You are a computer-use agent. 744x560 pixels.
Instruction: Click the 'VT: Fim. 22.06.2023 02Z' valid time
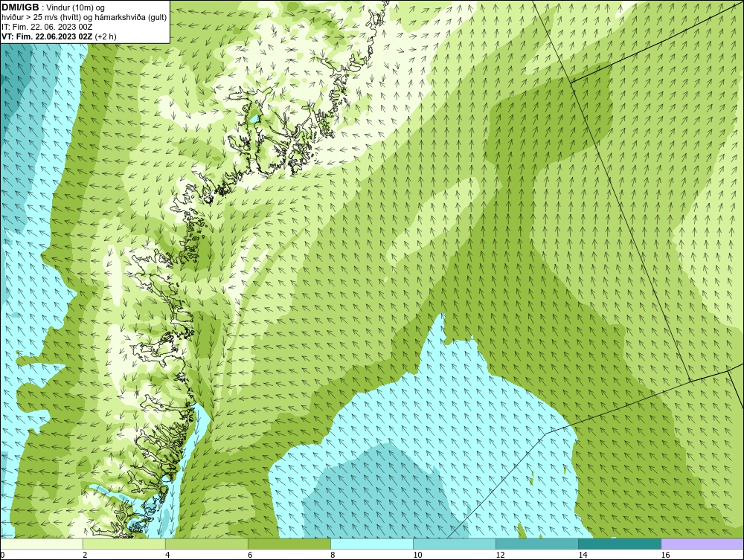(x=48, y=36)
